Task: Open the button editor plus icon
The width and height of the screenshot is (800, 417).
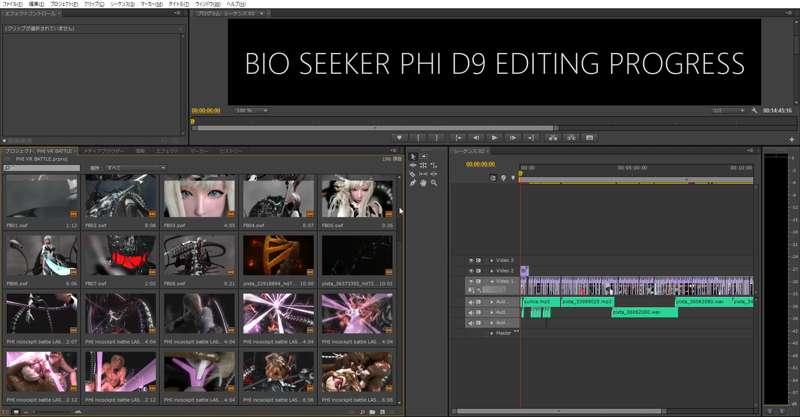Action: coord(792,139)
